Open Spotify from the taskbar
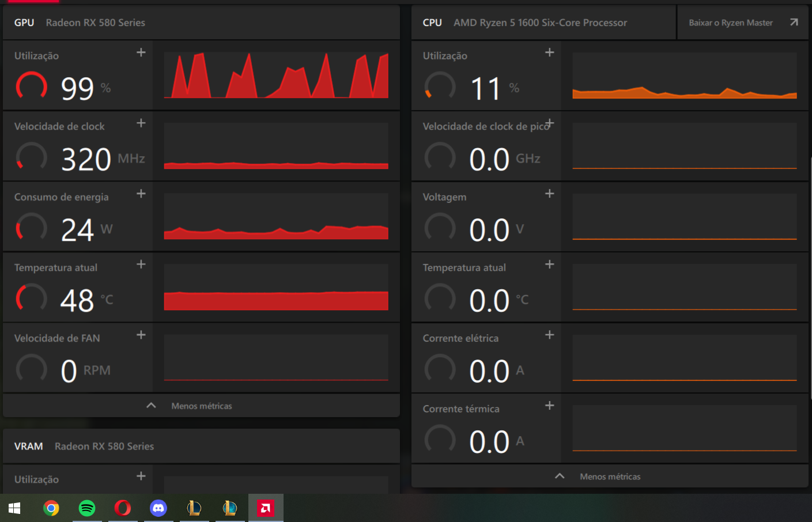This screenshot has width=812, height=522. (x=87, y=508)
